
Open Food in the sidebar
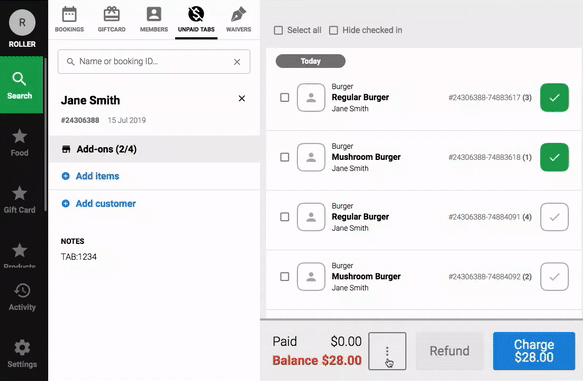click(x=19, y=143)
